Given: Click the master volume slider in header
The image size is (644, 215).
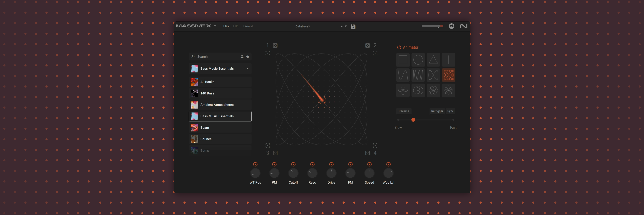Looking at the screenshot, I should (x=432, y=26).
